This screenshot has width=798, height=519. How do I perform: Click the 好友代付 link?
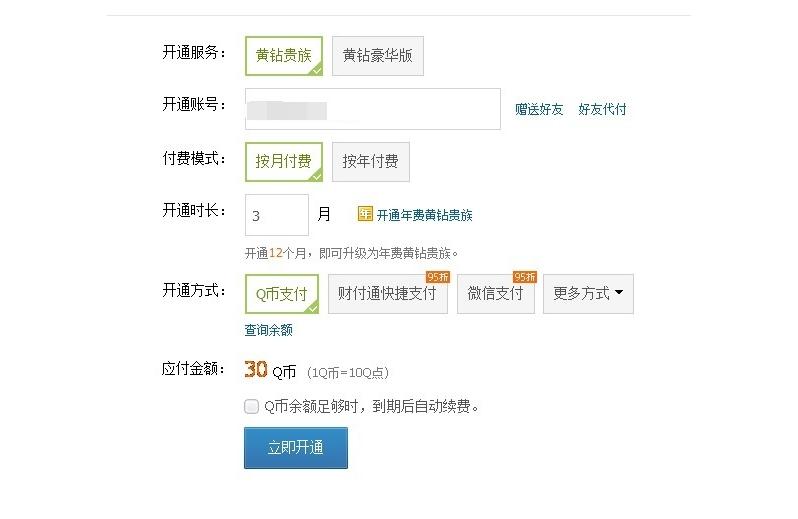pos(602,110)
